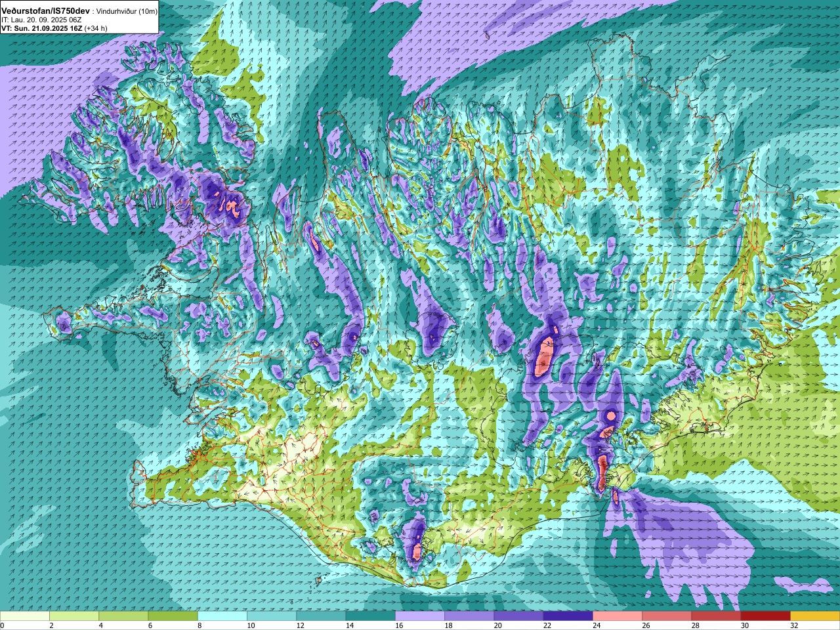This screenshot has width=840, height=630.
Task: Select the "(+34 h)" forecast offset text
Action: coord(96,29)
